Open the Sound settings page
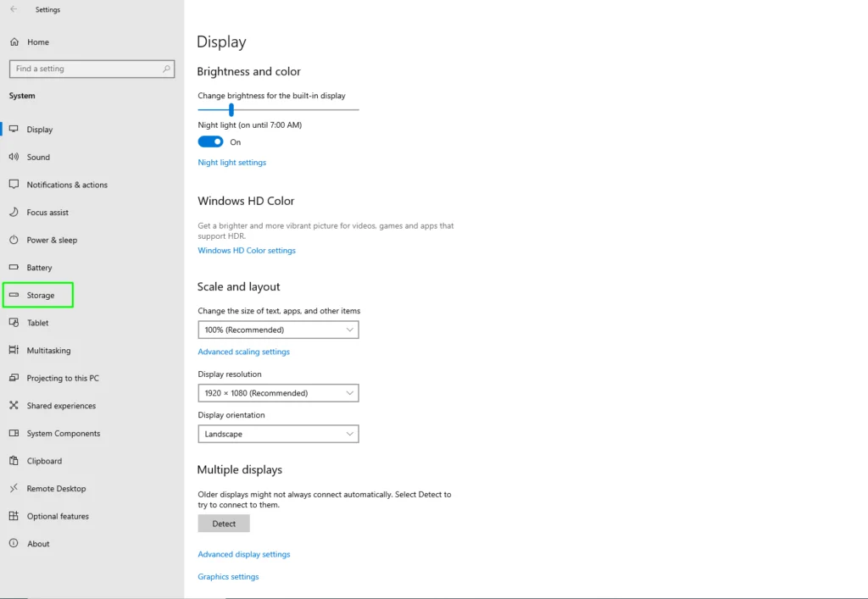The height and width of the screenshot is (599, 868). 38,157
